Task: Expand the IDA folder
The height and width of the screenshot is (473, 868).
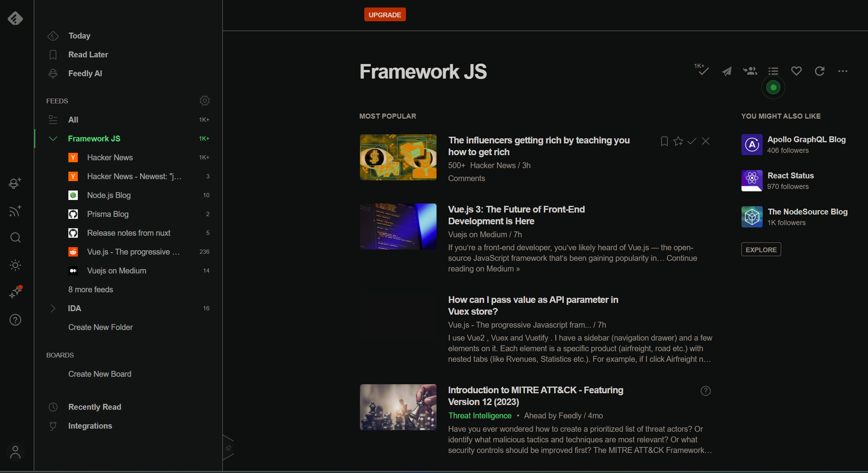Action: [x=53, y=308]
